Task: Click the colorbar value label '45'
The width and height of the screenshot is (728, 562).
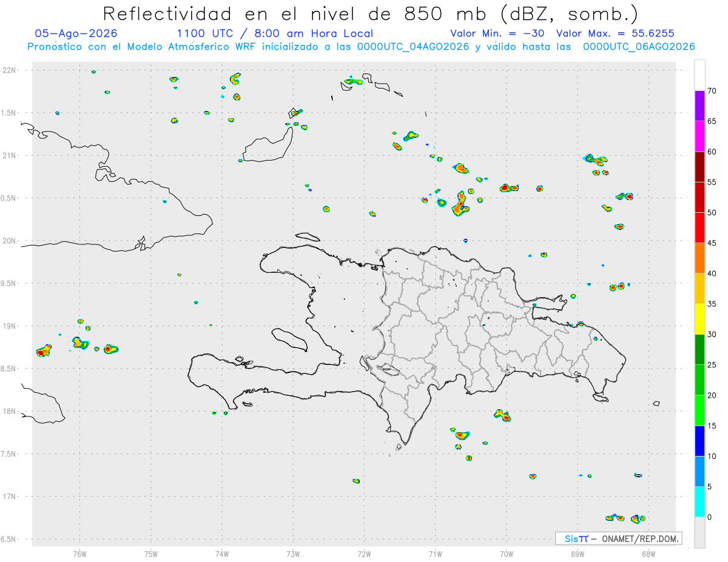Action: [712, 243]
